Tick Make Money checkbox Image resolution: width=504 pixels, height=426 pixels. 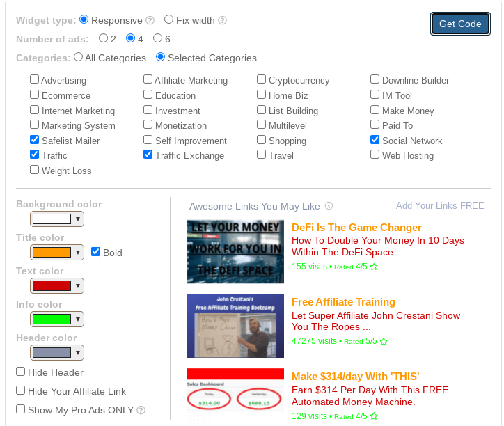click(375, 110)
